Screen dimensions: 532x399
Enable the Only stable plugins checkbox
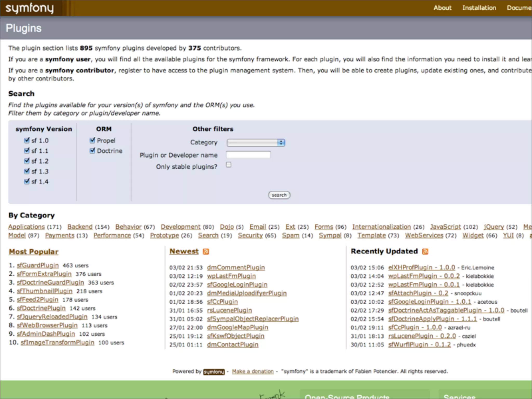point(229,165)
